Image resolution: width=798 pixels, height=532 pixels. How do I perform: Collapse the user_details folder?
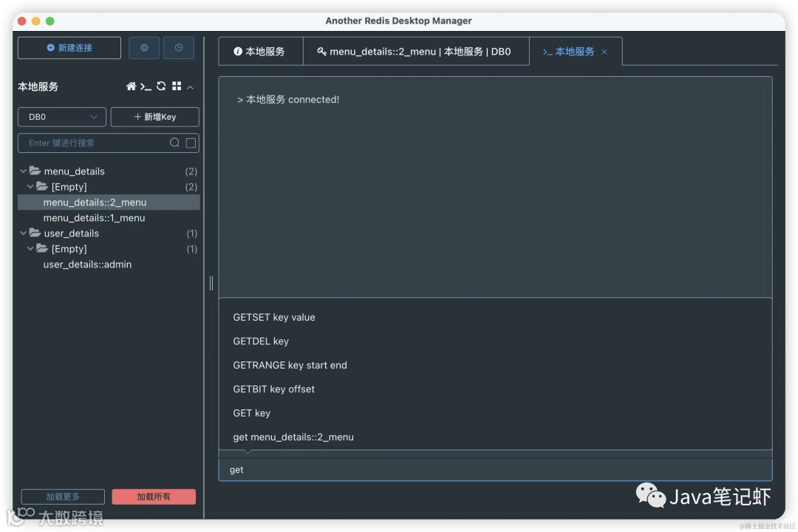(x=24, y=233)
